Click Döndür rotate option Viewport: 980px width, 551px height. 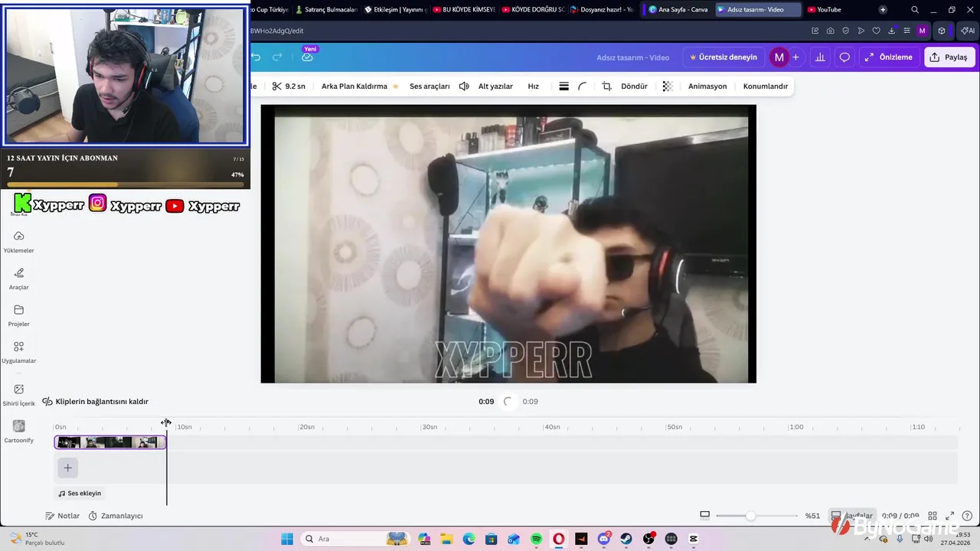click(634, 86)
